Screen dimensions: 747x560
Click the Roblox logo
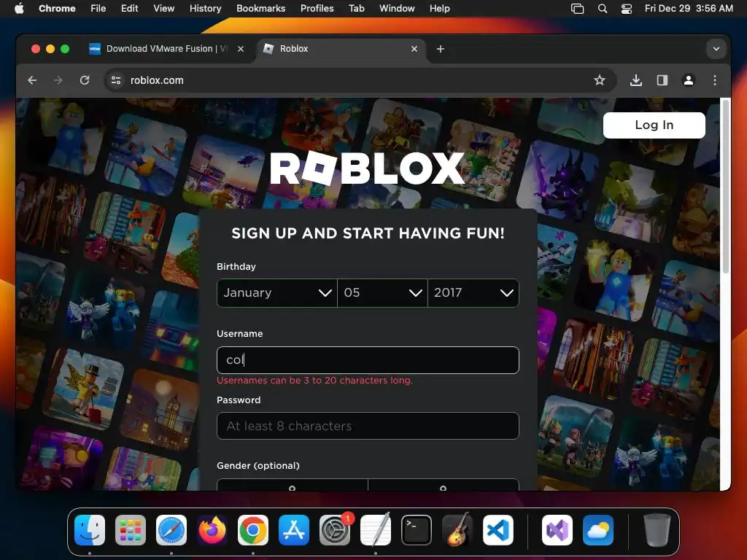367,168
